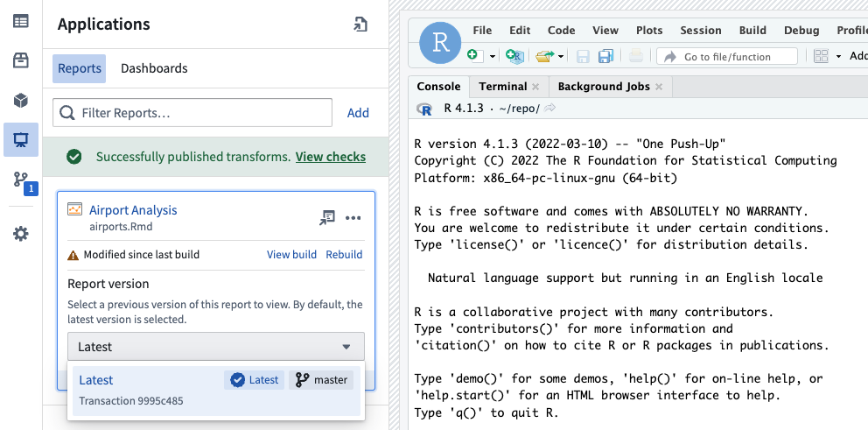Open the View menu
The height and width of the screenshot is (430, 868).
tap(605, 31)
